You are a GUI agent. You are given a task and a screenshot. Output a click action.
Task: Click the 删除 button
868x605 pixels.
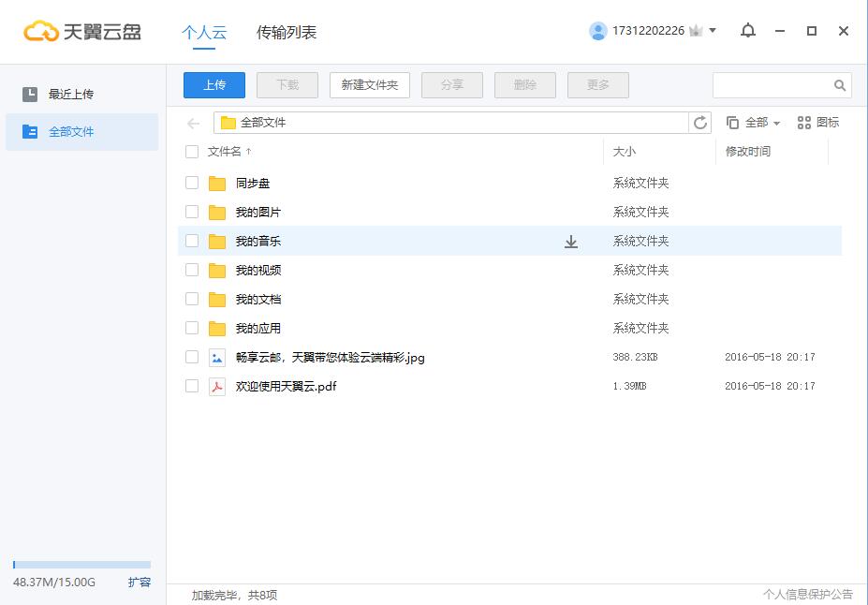525,85
